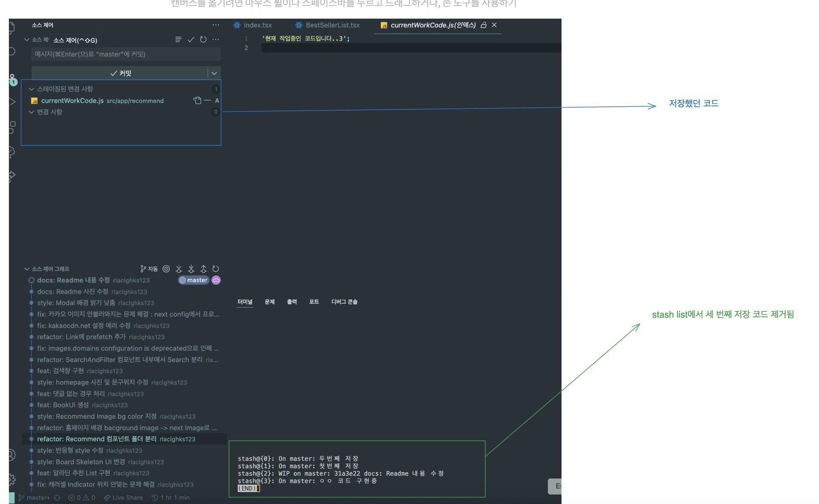Toggle tree view icon in source control header
The height and width of the screenshot is (504, 819).
tap(178, 39)
